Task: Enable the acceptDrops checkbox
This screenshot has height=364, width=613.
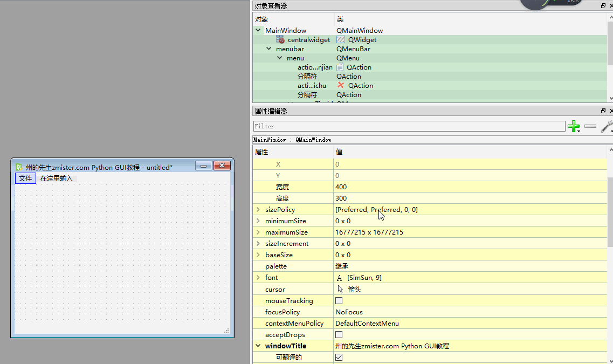Action: [x=339, y=334]
